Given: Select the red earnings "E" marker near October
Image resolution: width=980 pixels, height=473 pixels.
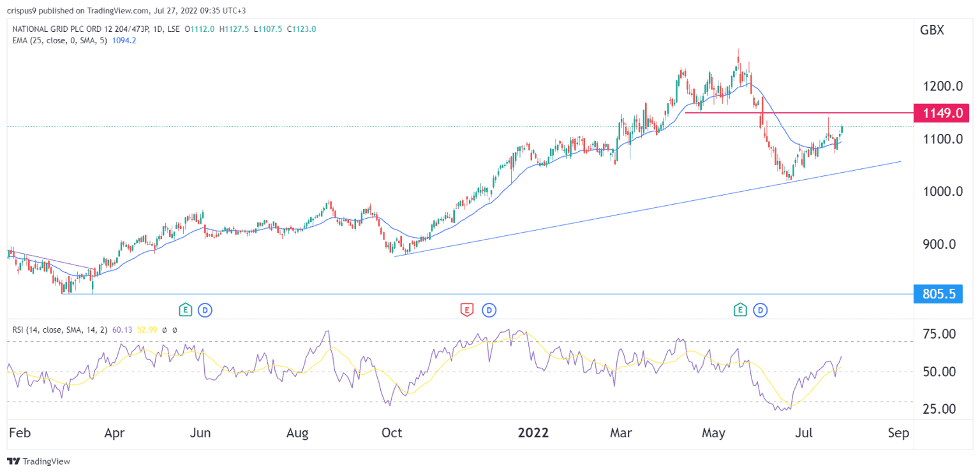Looking at the screenshot, I should [x=468, y=310].
